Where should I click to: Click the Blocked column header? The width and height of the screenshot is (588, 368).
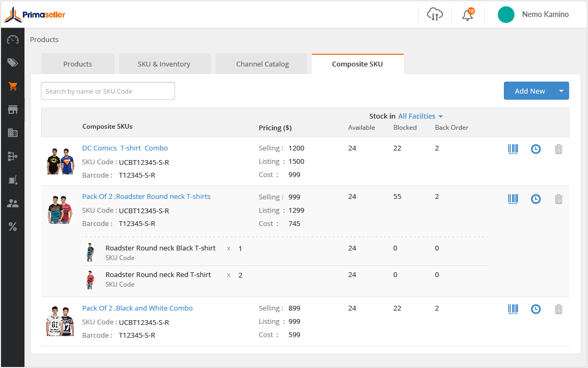[405, 128]
